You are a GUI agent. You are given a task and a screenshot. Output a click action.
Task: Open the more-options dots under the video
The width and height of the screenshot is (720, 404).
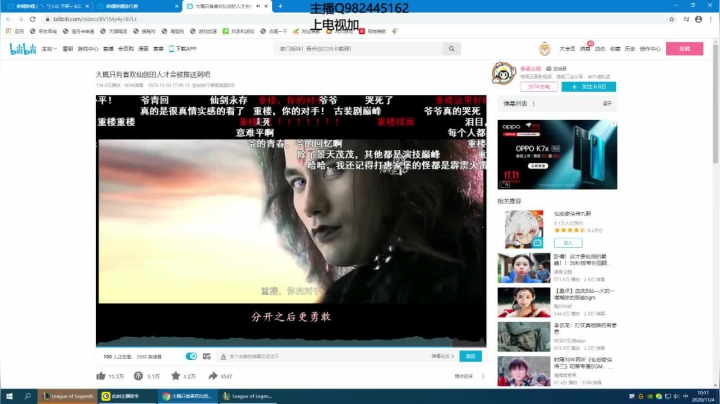(483, 376)
